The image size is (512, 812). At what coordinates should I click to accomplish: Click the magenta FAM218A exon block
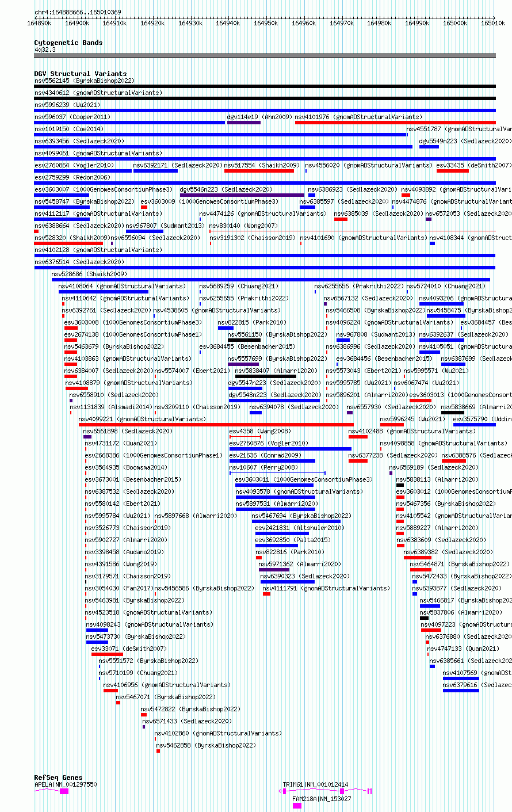(x=297, y=806)
